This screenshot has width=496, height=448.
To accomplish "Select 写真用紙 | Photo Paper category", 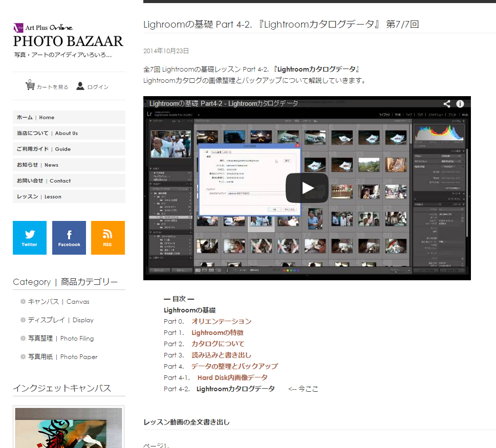I will pyautogui.click(x=62, y=356).
